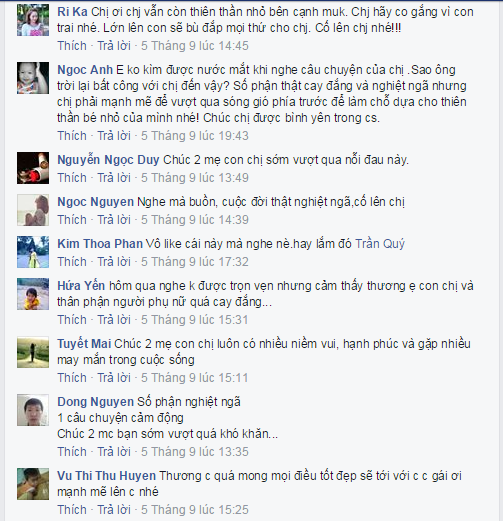The image size is (503, 521).
Task: Click Kim Thoa Phan's name link
Action: click(x=100, y=244)
